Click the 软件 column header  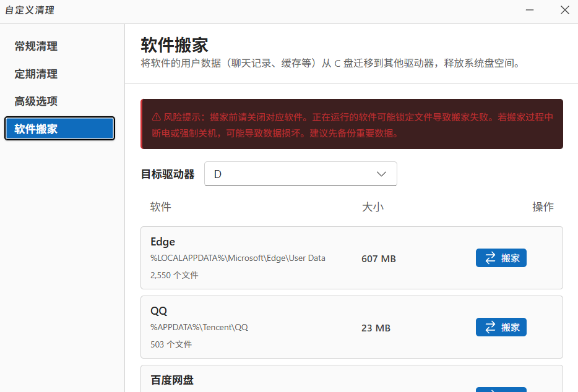point(160,207)
